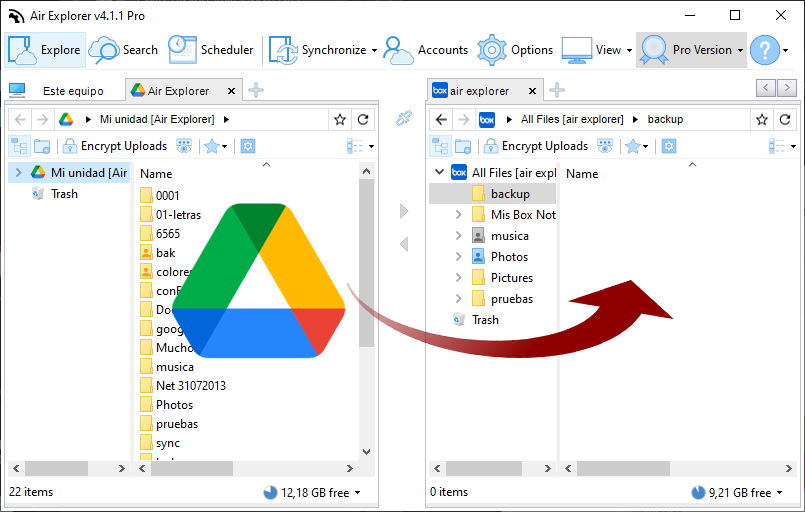Go back in the right Box pane

click(441, 120)
